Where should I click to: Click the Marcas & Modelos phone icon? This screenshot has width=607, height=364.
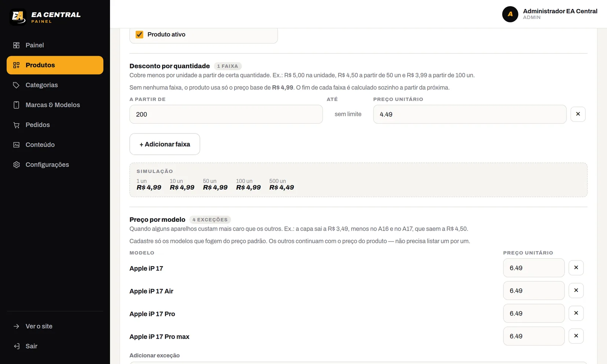[x=16, y=105]
